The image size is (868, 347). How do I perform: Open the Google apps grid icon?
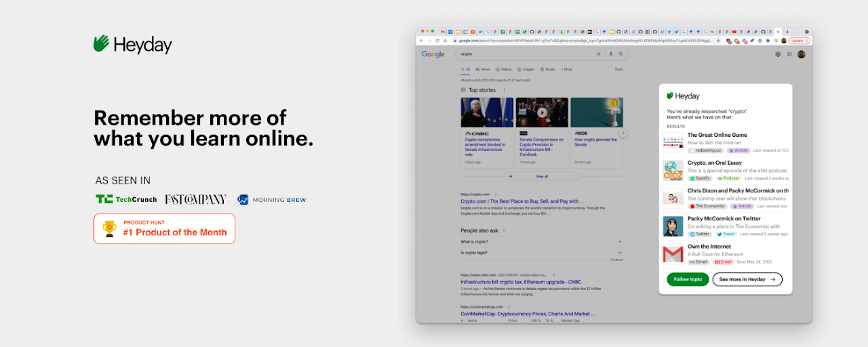click(789, 54)
